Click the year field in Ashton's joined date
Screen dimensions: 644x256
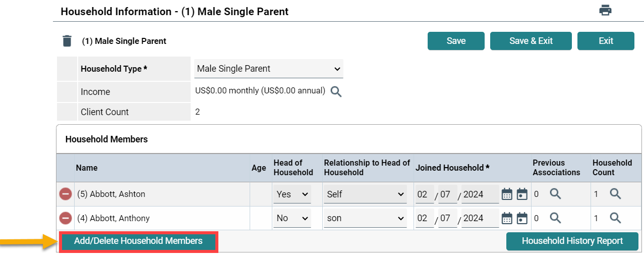[480, 194]
